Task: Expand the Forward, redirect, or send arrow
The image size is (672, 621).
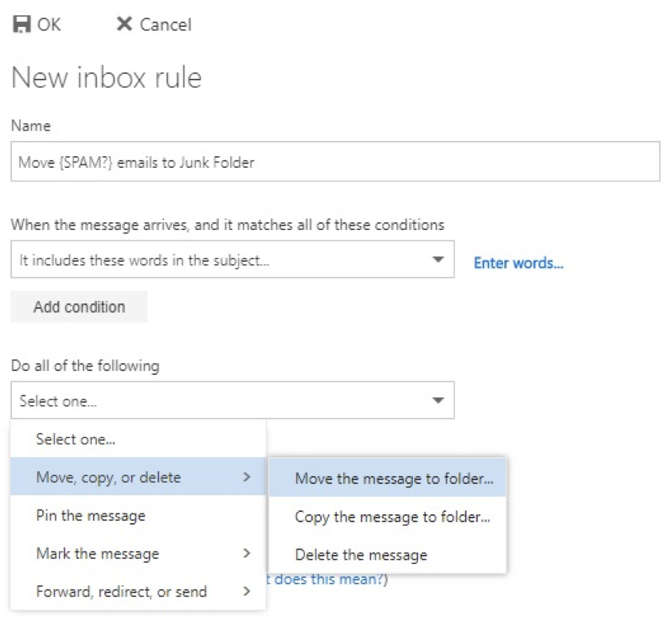Action: coord(247,592)
